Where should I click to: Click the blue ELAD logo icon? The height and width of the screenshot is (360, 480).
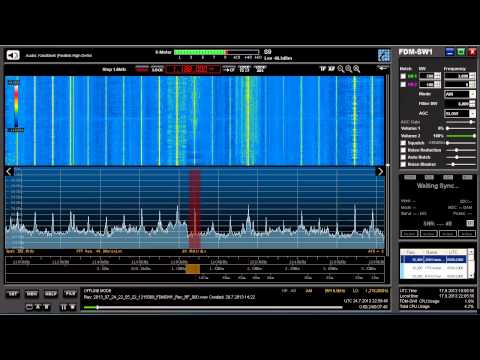click(384, 55)
